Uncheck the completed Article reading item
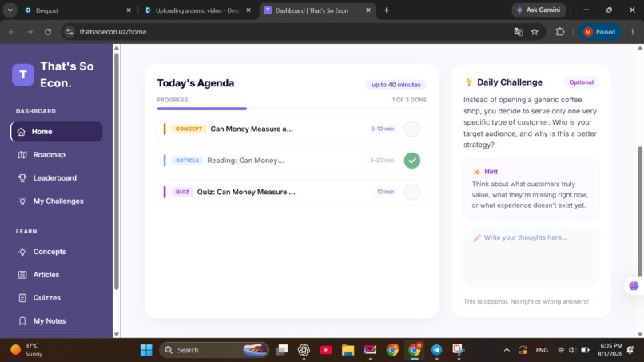 (x=412, y=161)
